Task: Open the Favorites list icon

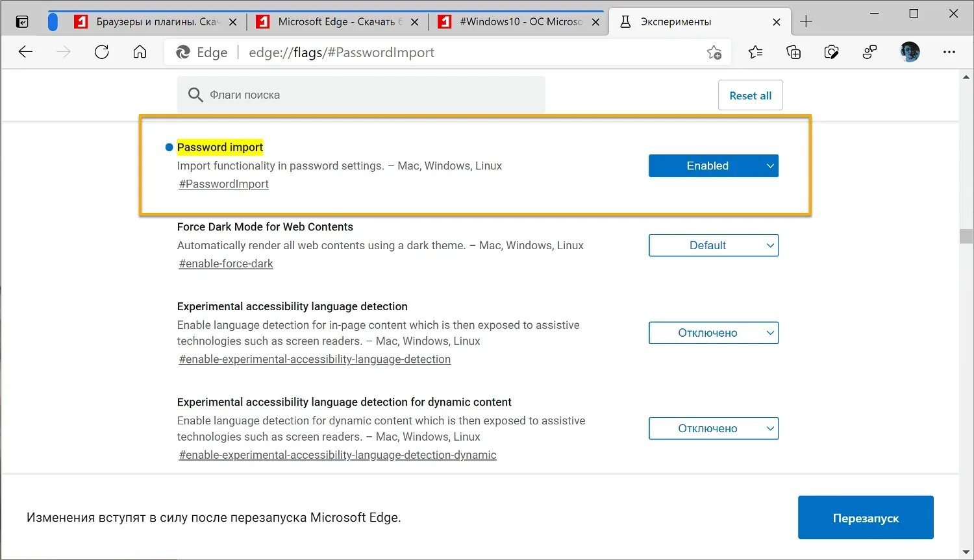Action: pos(755,52)
